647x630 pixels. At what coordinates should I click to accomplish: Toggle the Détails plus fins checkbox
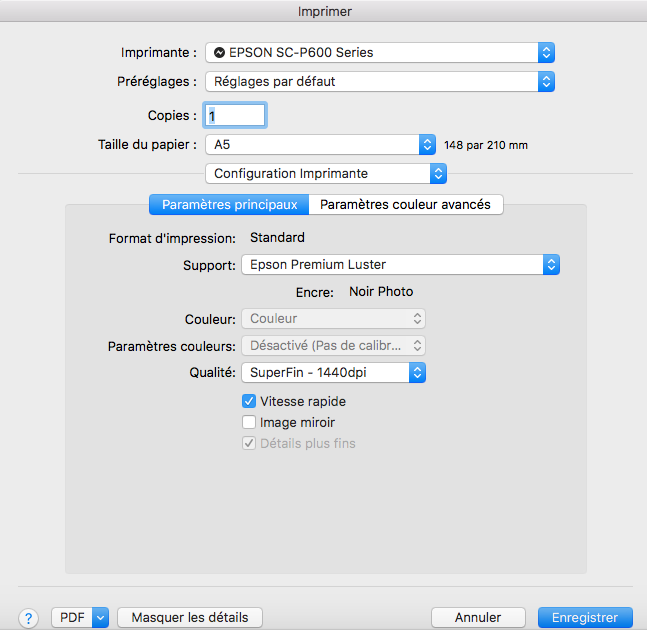tap(249, 443)
